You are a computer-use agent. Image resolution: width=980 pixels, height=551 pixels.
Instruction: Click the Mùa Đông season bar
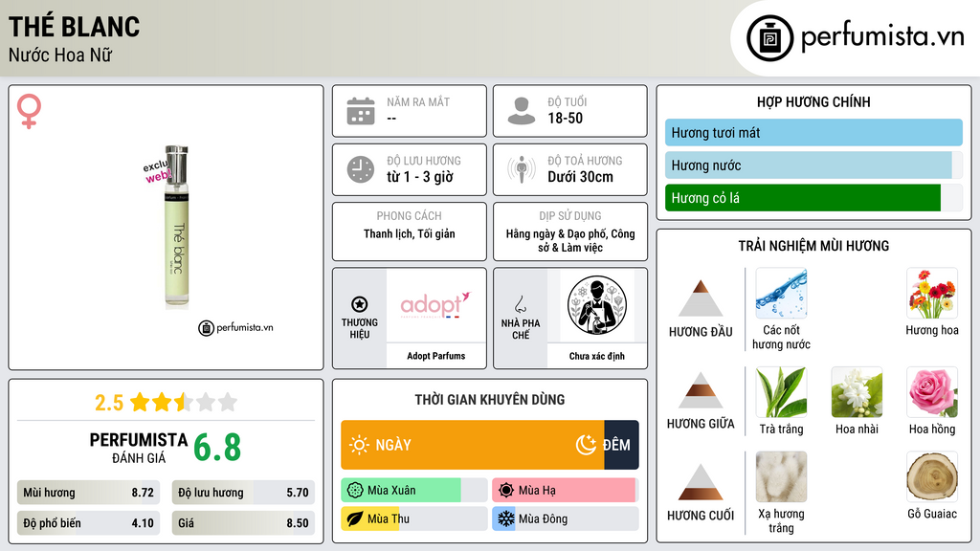coord(565,518)
